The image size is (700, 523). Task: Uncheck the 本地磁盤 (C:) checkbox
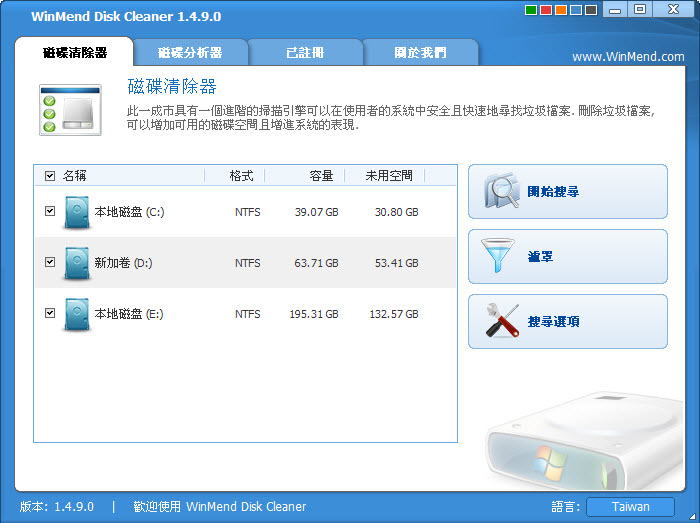coord(50,211)
